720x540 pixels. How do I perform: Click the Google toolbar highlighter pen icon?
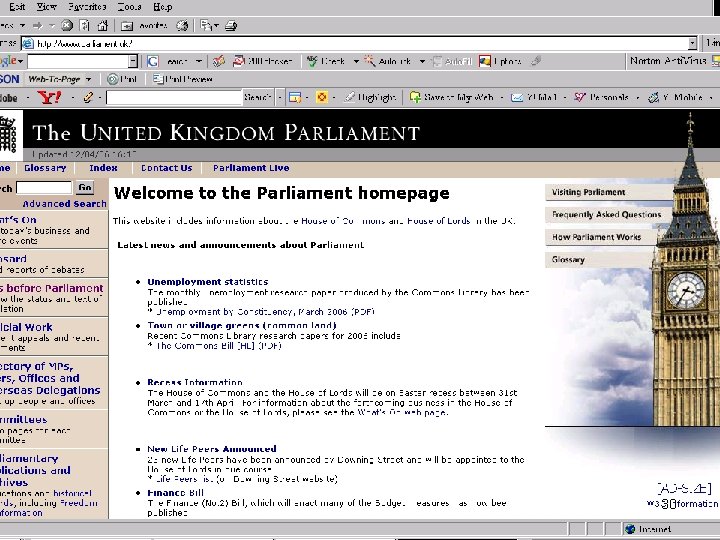[536, 61]
